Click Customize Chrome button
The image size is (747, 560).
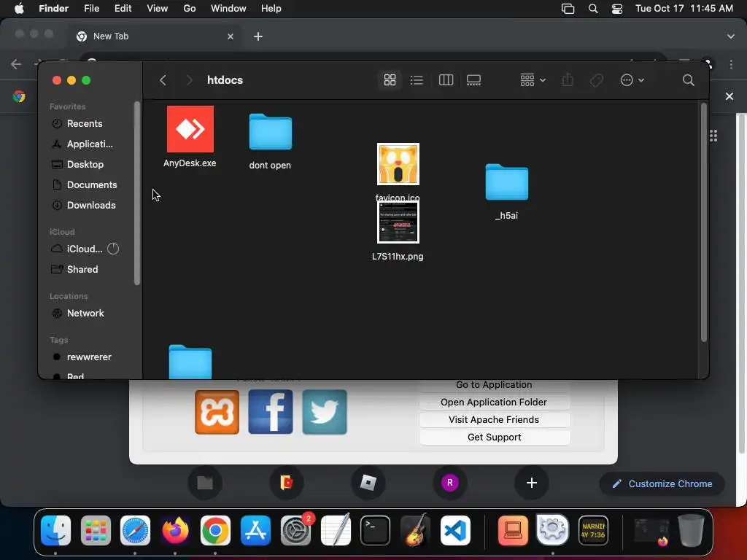point(662,484)
